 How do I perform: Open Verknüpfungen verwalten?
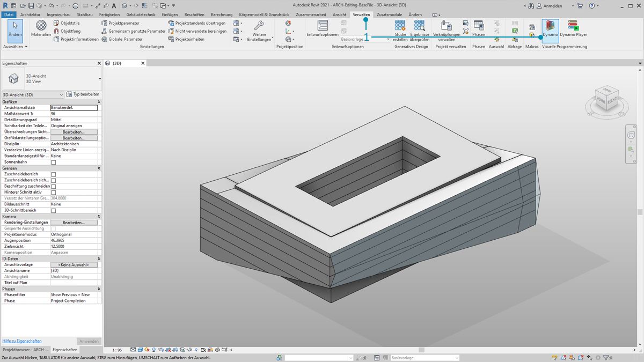[x=447, y=31]
